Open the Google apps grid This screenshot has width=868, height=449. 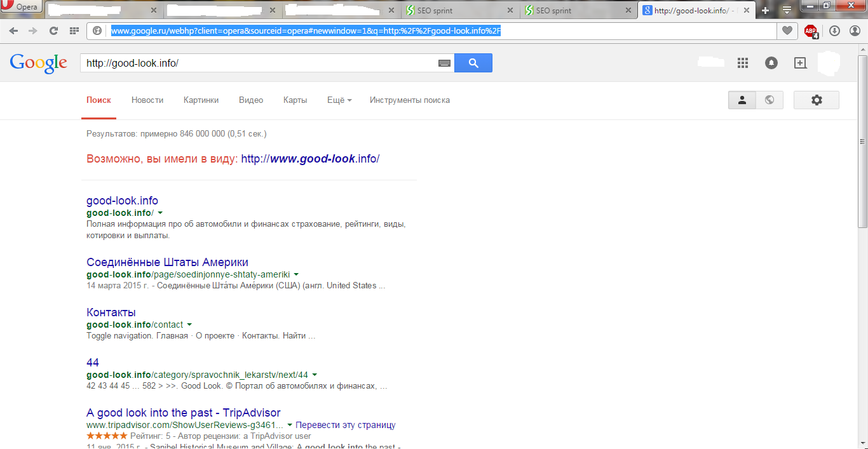742,63
